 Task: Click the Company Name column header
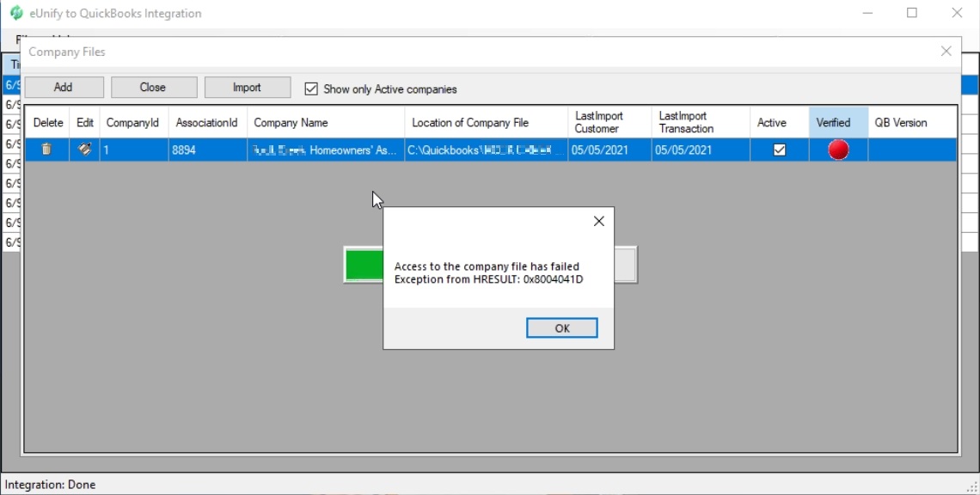click(x=326, y=123)
